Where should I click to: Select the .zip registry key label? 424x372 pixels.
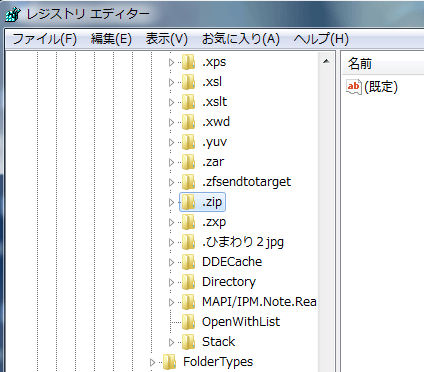(x=212, y=202)
